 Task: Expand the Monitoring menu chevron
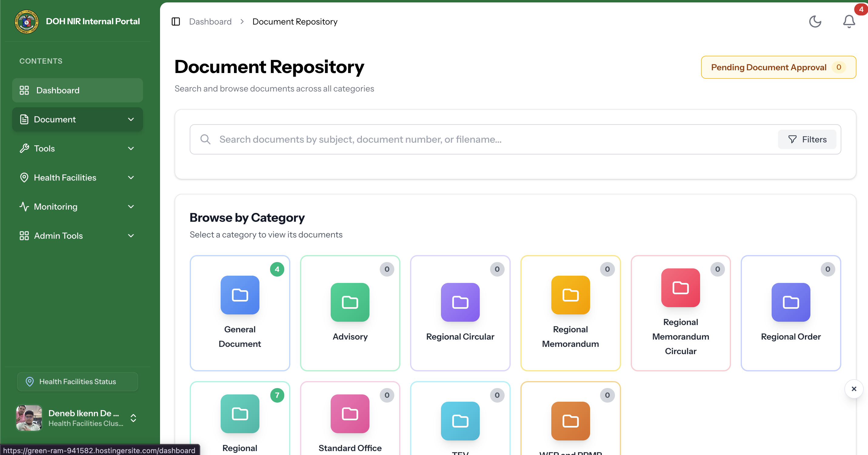(131, 207)
